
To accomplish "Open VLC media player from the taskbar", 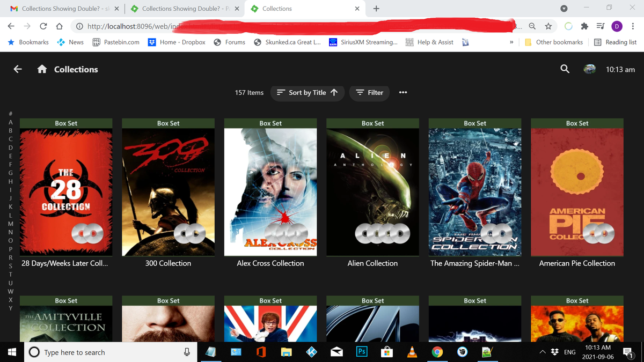I will [x=412, y=352].
